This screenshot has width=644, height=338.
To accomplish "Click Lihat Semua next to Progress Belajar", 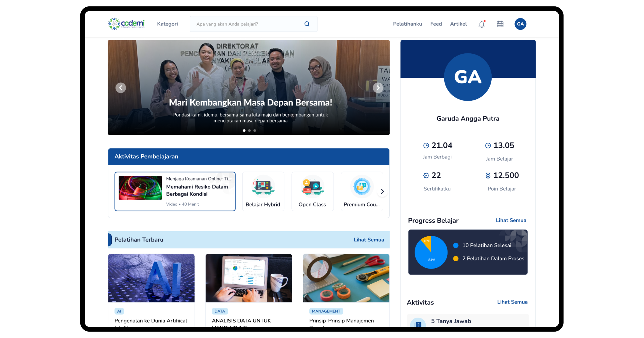I will (x=511, y=221).
